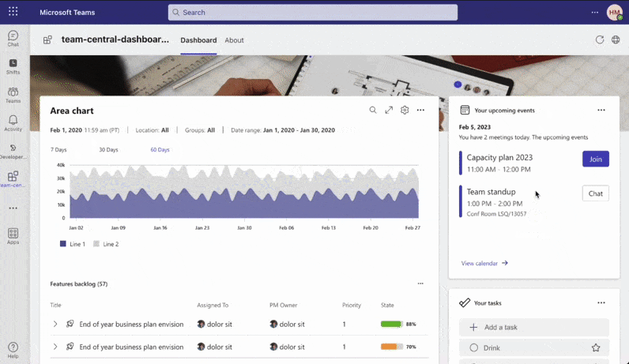Switch to the About tab

click(x=234, y=40)
